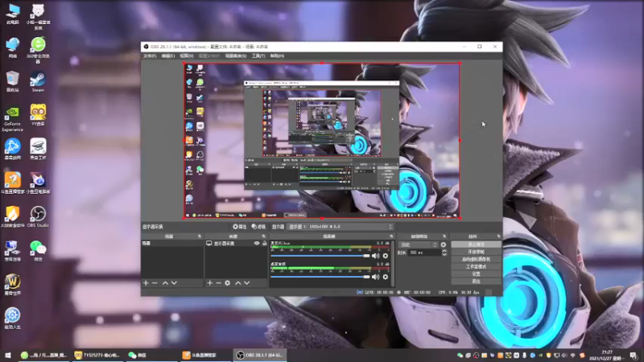The image size is (644, 362).
Task: Open the Scene Collection menu in OBS
Action: pos(236,56)
